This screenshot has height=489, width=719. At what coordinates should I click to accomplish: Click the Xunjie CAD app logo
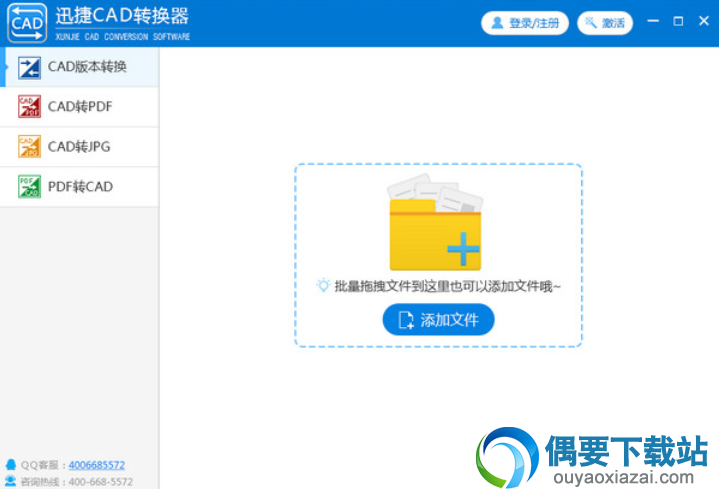(27, 23)
